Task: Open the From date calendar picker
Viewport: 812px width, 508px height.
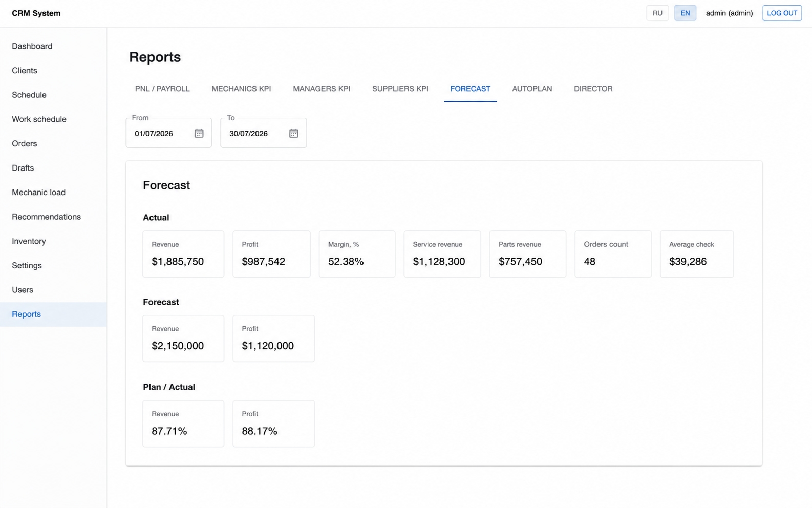Action: click(x=199, y=133)
